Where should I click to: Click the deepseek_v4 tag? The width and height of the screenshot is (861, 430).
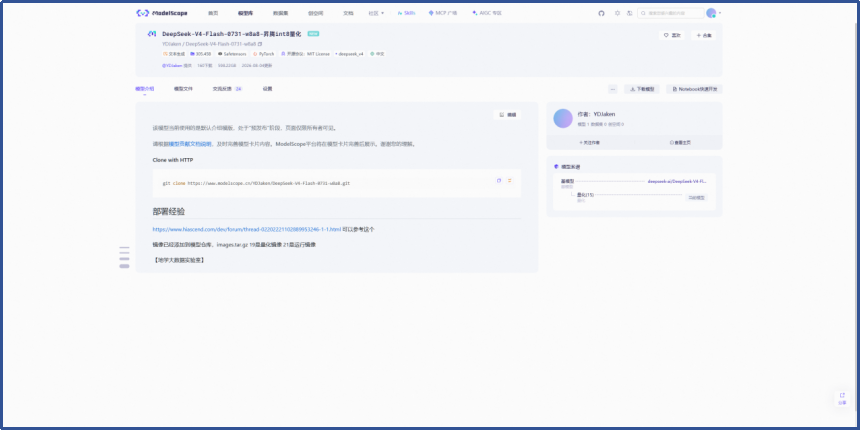pos(349,54)
